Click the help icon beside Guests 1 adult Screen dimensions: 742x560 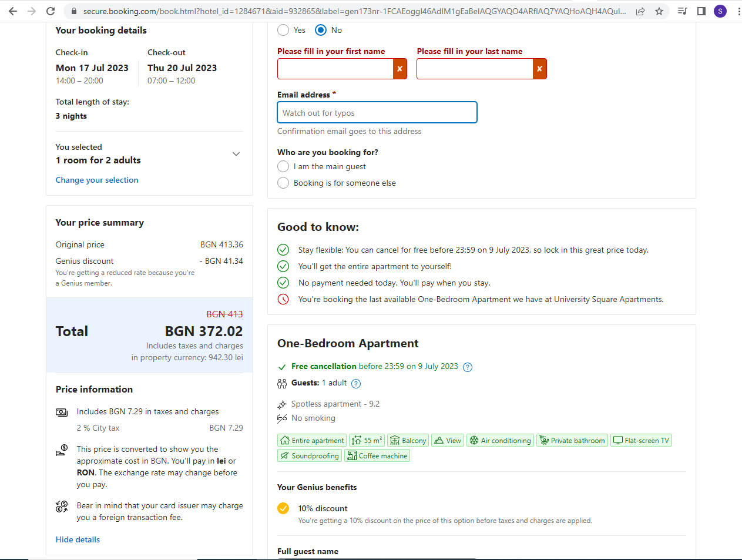coord(356,384)
